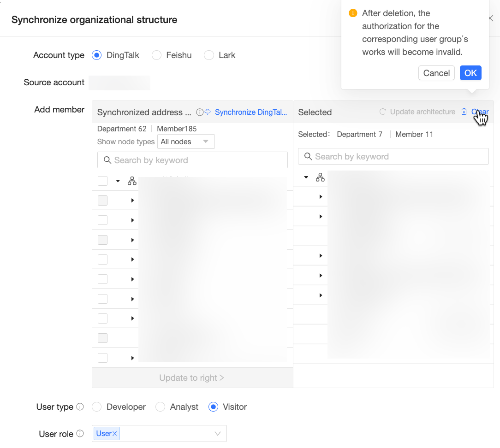Cancel the deletion confirmation
This screenshot has width=500, height=448.
tap(436, 73)
